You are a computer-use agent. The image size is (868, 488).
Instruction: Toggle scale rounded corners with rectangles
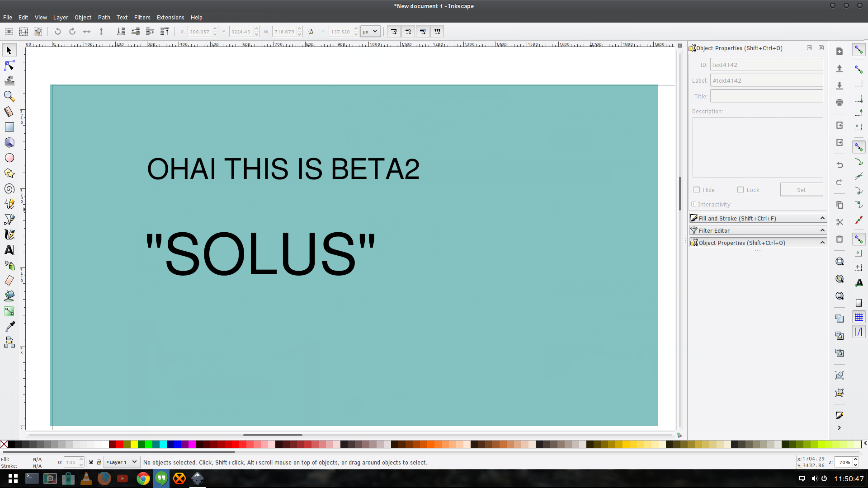408,32
